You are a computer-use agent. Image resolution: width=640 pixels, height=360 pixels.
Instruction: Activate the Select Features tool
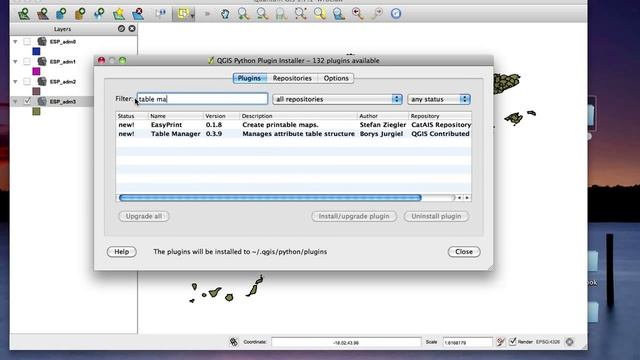182,14
